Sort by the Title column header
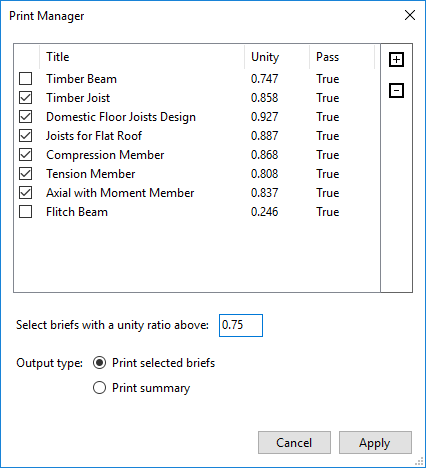The image size is (426, 468). pyautogui.click(x=142, y=57)
